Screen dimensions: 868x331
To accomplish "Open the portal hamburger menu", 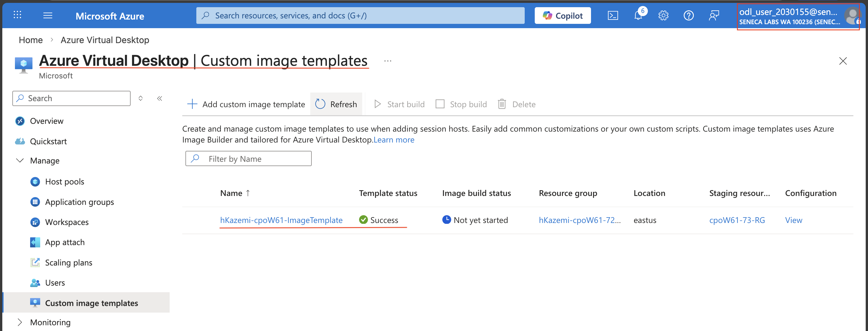I will click(x=48, y=16).
